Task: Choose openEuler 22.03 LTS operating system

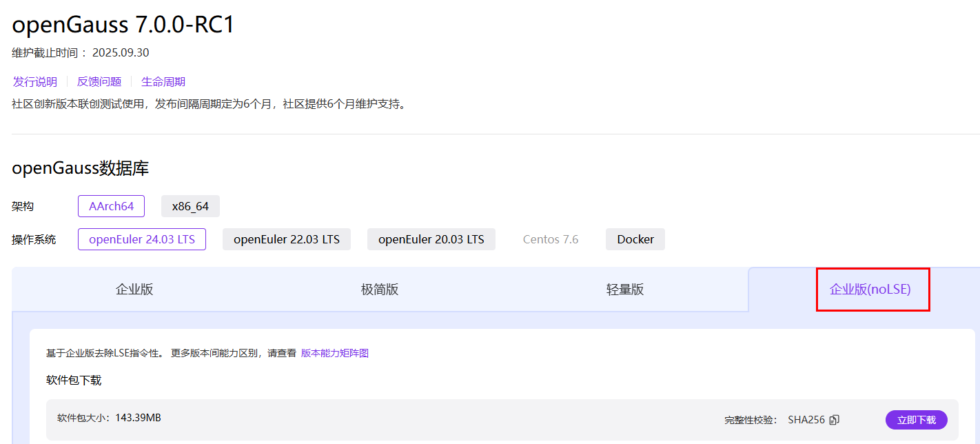Action: 287,239
